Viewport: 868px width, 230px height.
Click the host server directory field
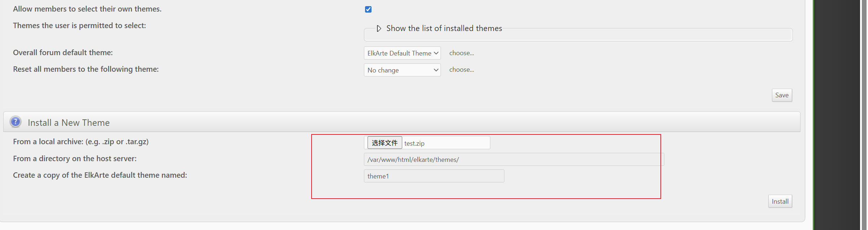coord(514,159)
